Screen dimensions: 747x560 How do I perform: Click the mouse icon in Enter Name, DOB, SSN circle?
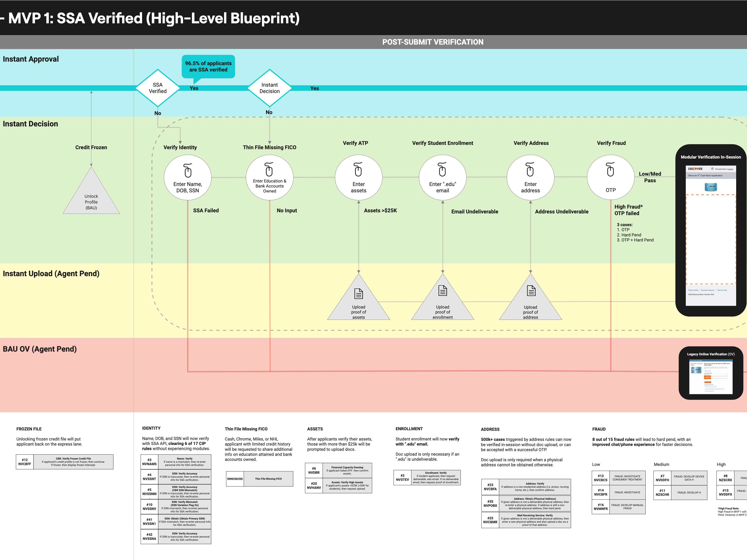tap(188, 170)
